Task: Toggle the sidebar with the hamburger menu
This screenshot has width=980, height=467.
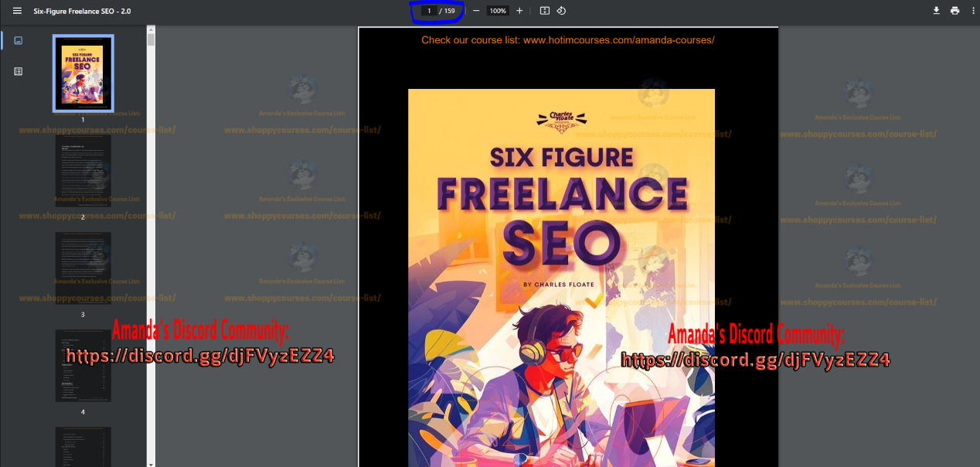Action: pyautogui.click(x=17, y=11)
